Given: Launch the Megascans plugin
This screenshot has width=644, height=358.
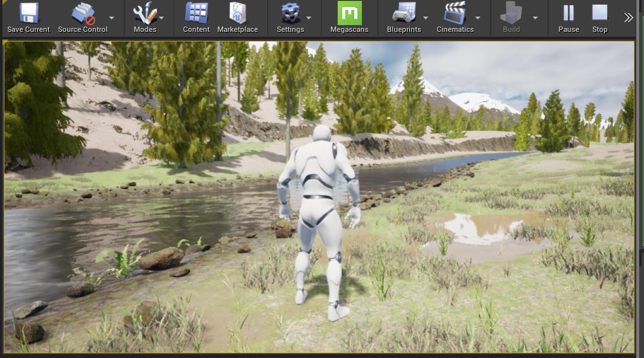Looking at the screenshot, I should 349,18.
